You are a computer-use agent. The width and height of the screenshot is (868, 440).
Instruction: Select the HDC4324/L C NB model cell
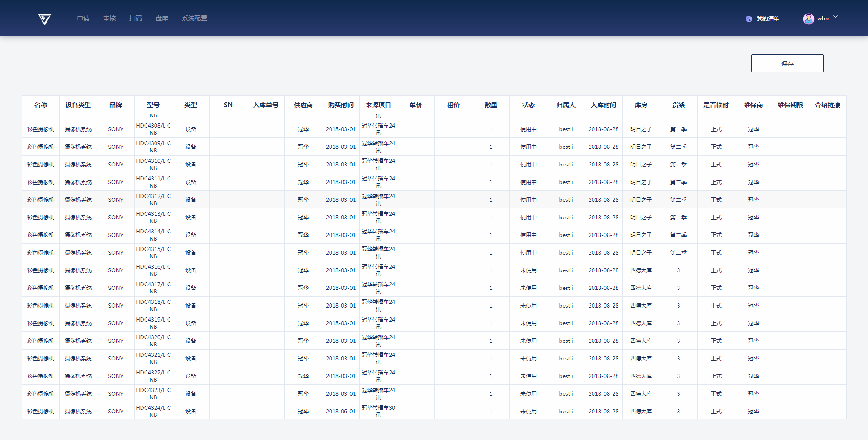pos(153,411)
